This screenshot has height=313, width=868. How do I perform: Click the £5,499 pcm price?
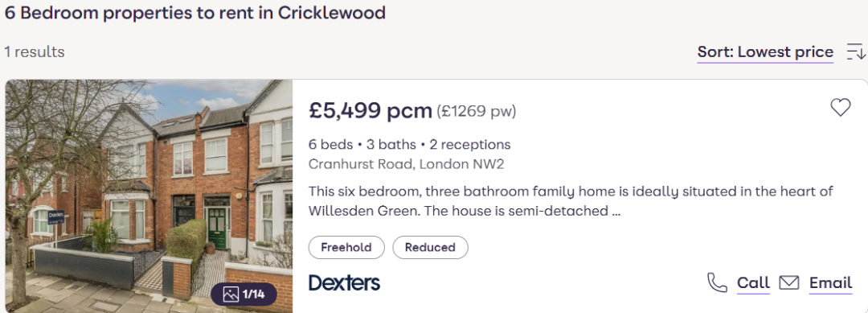point(371,111)
